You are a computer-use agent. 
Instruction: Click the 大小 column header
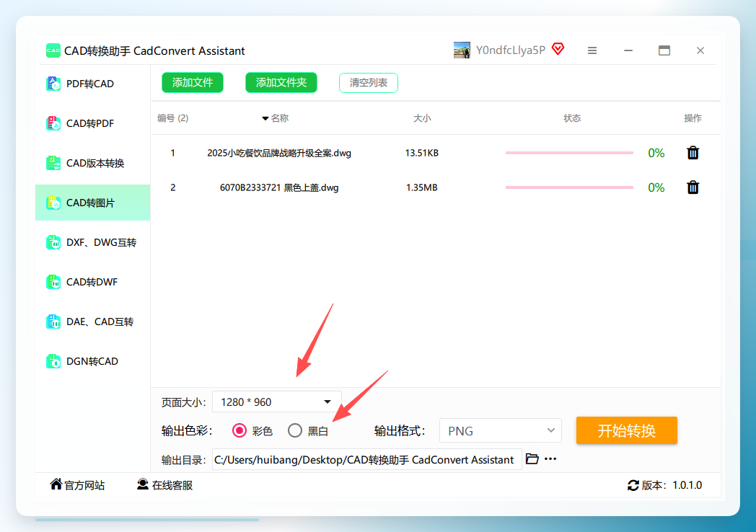[422, 118]
